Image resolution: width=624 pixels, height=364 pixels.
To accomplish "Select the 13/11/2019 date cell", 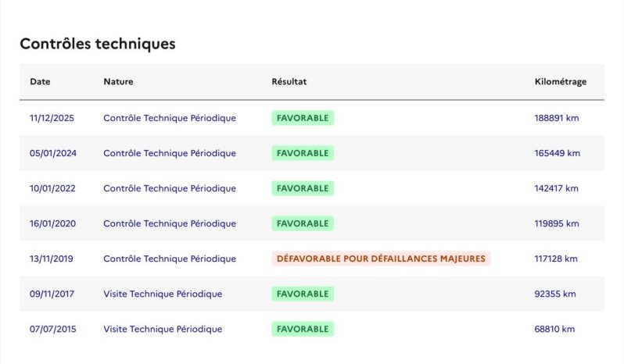I will [52, 259].
